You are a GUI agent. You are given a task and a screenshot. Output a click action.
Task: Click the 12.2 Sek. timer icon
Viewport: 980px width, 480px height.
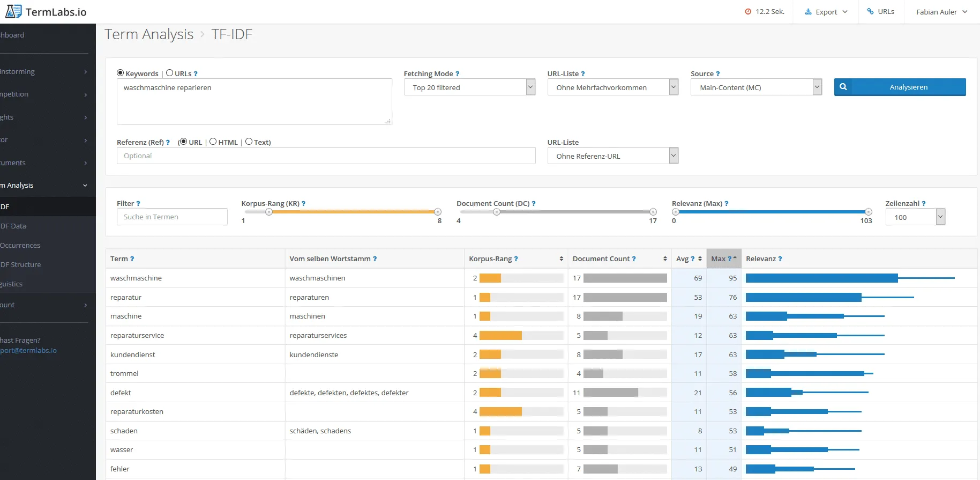748,12
